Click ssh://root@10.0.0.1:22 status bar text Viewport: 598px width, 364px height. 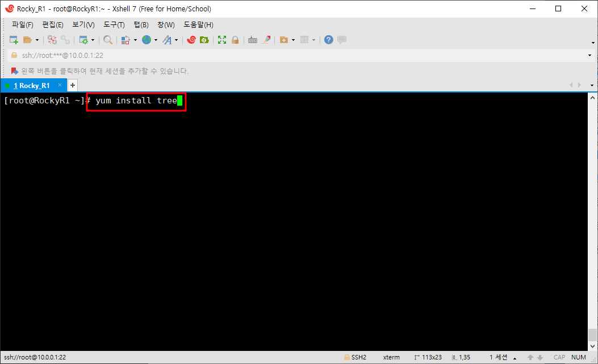[35, 358]
